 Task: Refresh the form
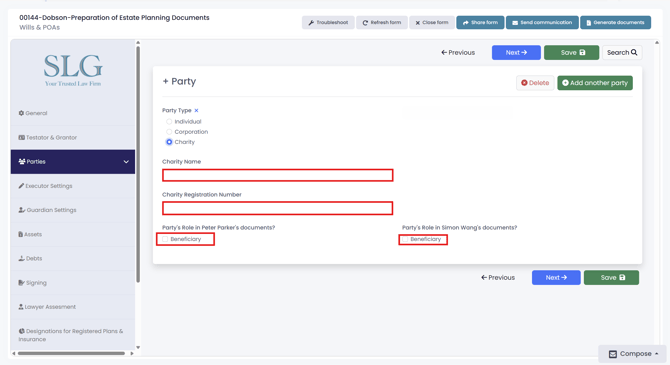point(382,23)
